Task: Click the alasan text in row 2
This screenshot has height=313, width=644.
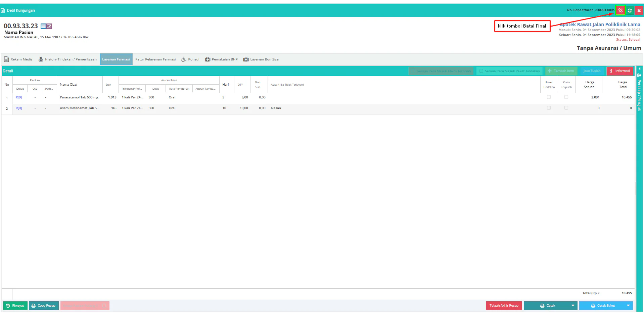Action: [276, 108]
